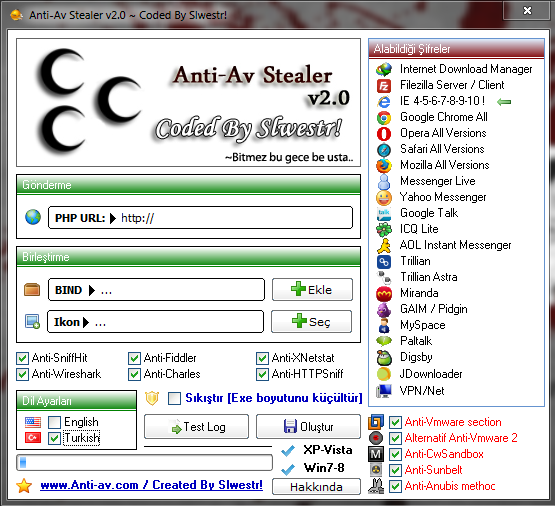Click the tower icon beside Anti-Anubis
This screenshot has width=555, height=506.
tap(376, 486)
